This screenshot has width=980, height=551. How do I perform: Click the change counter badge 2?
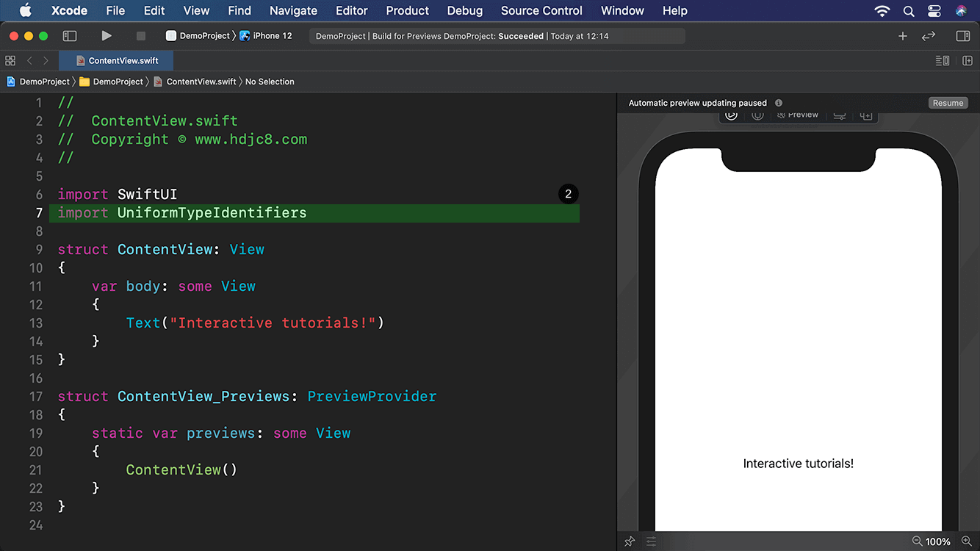(x=568, y=194)
